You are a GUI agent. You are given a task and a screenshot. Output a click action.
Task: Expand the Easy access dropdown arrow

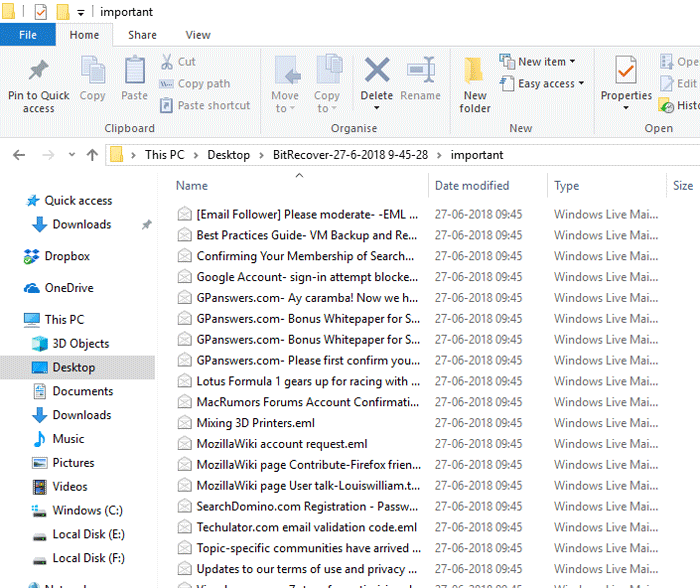(581, 83)
